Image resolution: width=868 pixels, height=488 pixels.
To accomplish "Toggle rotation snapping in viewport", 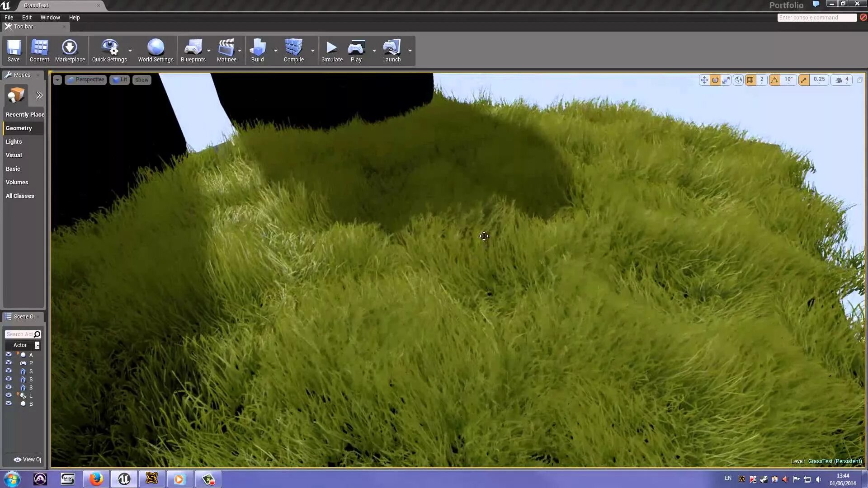I will [775, 80].
